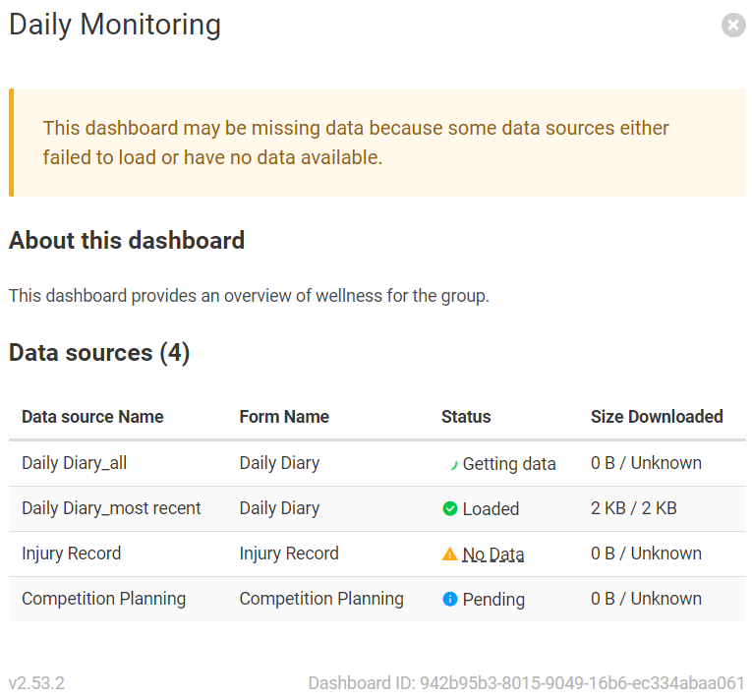
Task: Click the Data sources (4) heading
Action: pyautogui.click(x=99, y=353)
